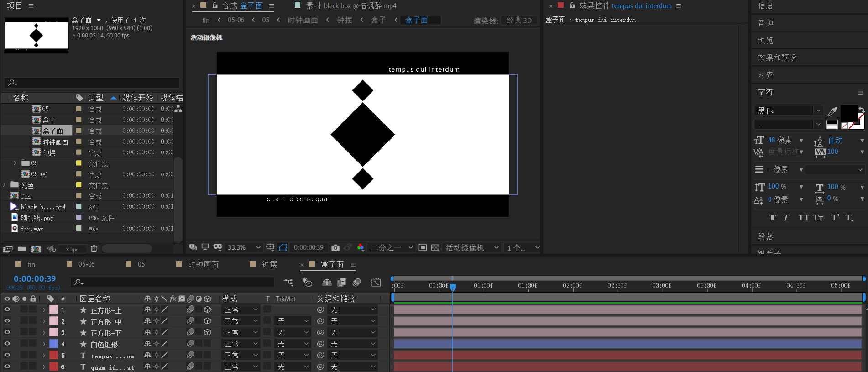Viewport: 868px width, 372px height.
Task: Click the pink label color of layer 1
Action: pyautogui.click(x=53, y=309)
